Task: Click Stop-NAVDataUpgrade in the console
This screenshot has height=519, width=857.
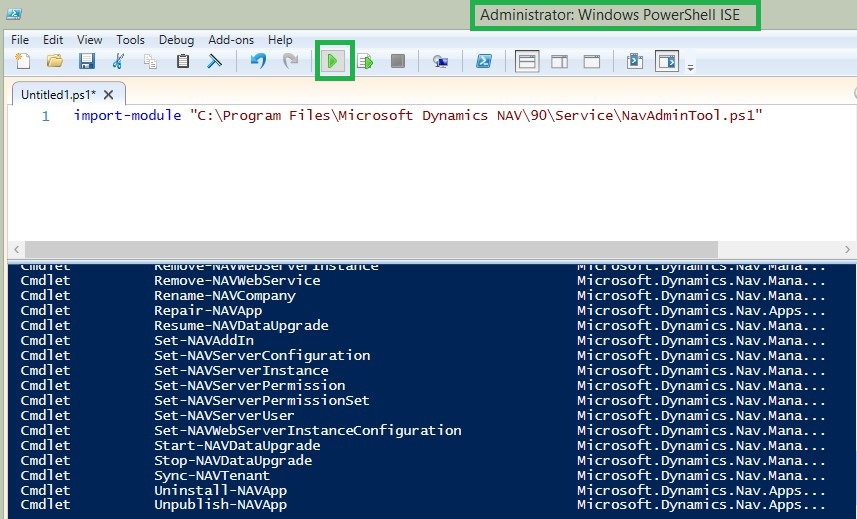Action: tap(233, 461)
